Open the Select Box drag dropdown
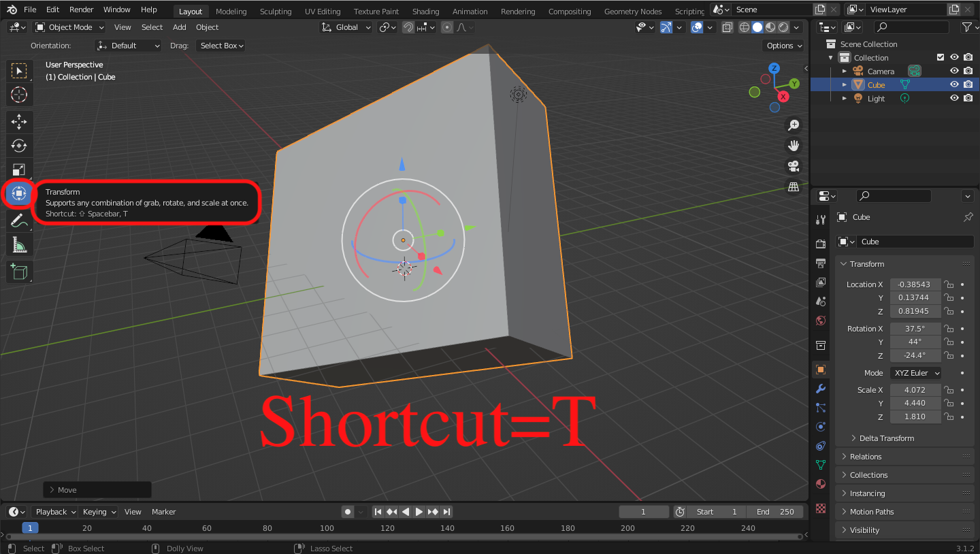The image size is (980, 554). coord(220,46)
